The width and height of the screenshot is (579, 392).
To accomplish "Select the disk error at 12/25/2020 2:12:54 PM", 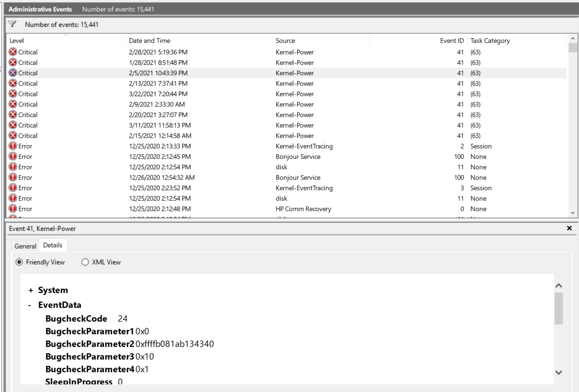I will point(282,167).
